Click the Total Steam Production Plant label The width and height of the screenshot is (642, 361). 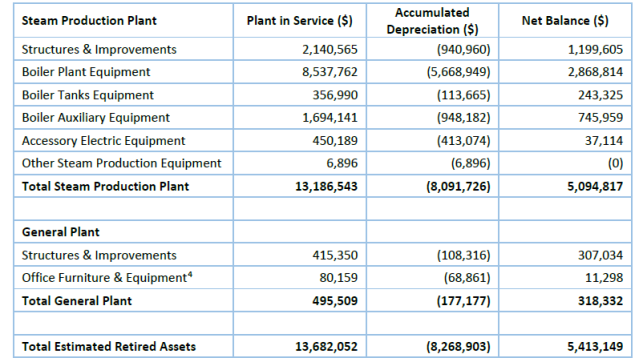[106, 187]
